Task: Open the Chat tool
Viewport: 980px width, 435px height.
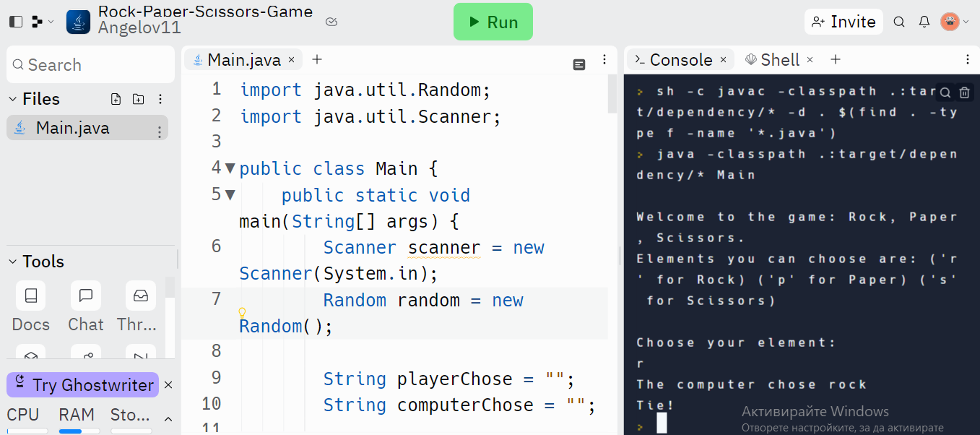Action: 85,296
